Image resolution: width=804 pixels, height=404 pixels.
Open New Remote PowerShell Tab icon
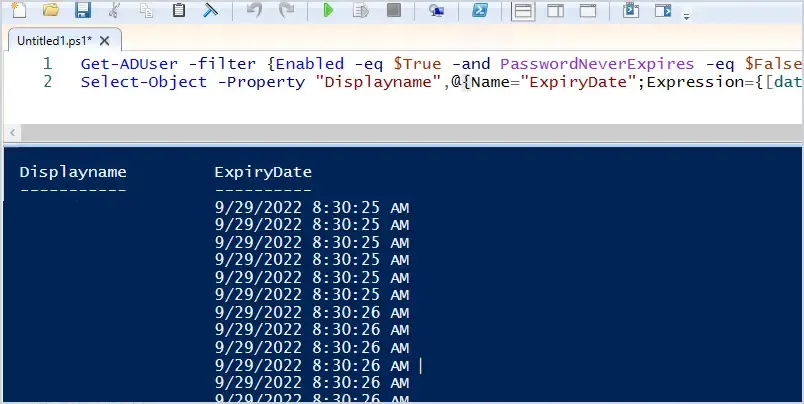tap(436, 11)
